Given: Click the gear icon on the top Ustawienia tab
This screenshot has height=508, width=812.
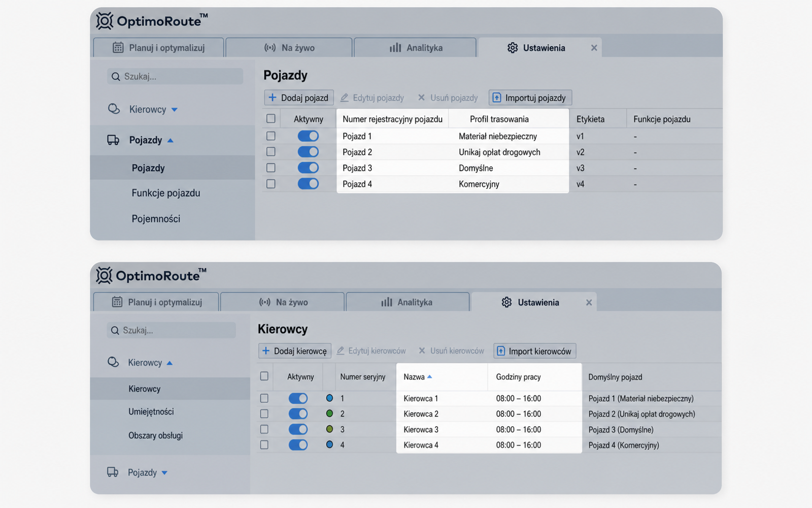Looking at the screenshot, I should 513,48.
